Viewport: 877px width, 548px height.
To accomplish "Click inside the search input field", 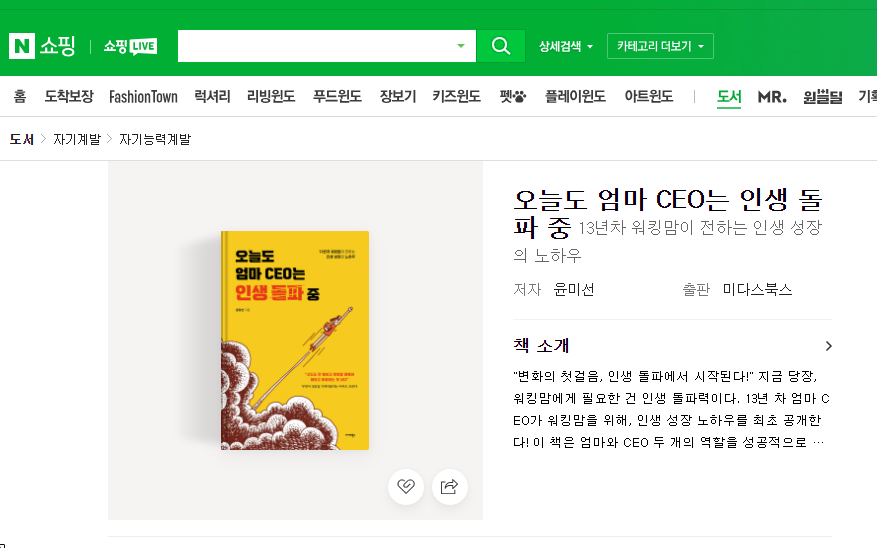I will tap(315, 46).
